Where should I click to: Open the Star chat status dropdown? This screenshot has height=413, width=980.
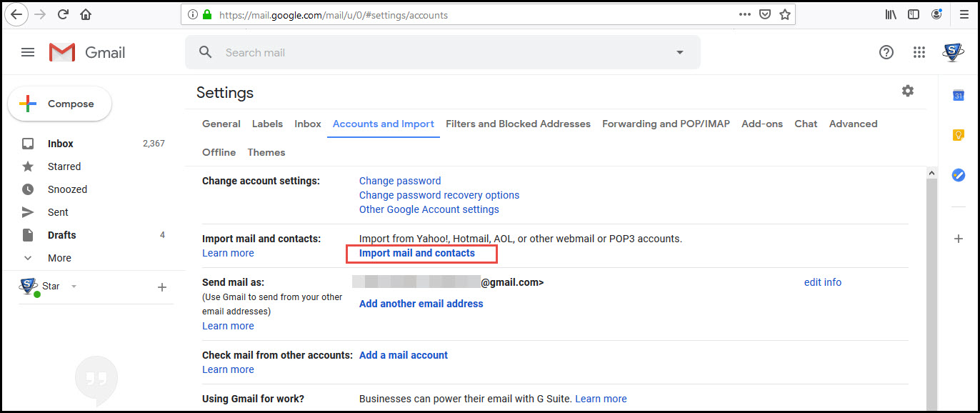pos(74,287)
